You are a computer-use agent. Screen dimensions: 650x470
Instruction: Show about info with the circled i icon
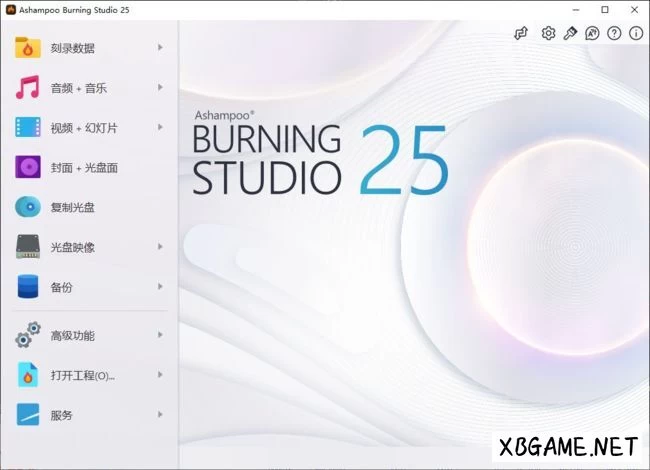click(635, 33)
